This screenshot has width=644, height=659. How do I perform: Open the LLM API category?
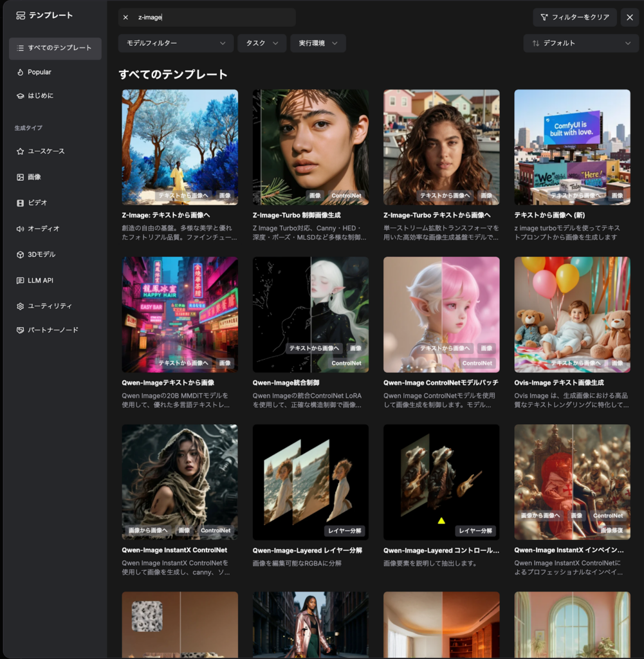(x=40, y=281)
